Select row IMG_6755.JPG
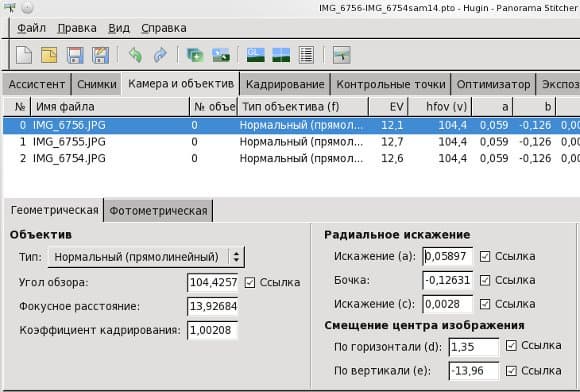This screenshot has height=392, width=580. (x=291, y=142)
